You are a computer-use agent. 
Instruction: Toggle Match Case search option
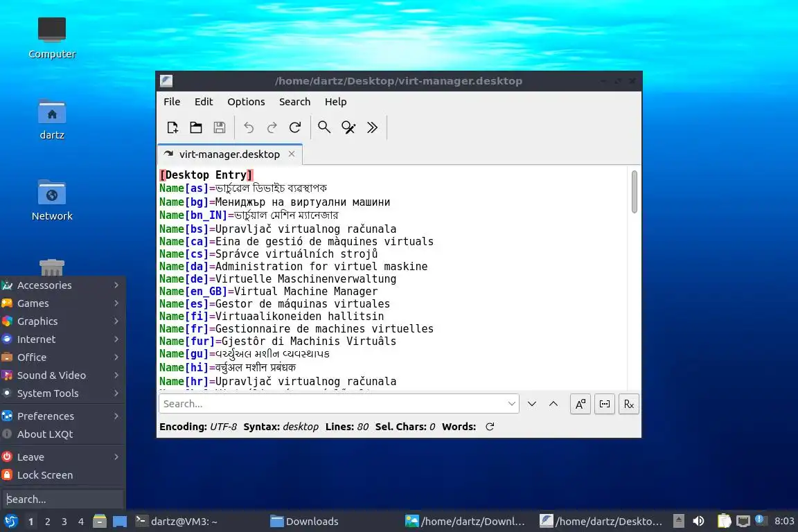click(580, 405)
